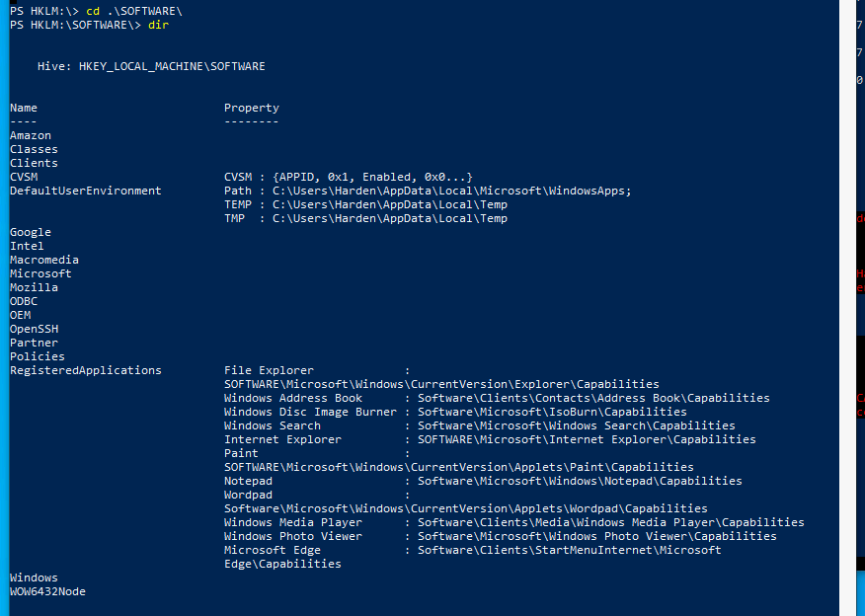Image resolution: width=865 pixels, height=616 pixels.
Task: Click the Amazon key entry
Action: (x=31, y=135)
